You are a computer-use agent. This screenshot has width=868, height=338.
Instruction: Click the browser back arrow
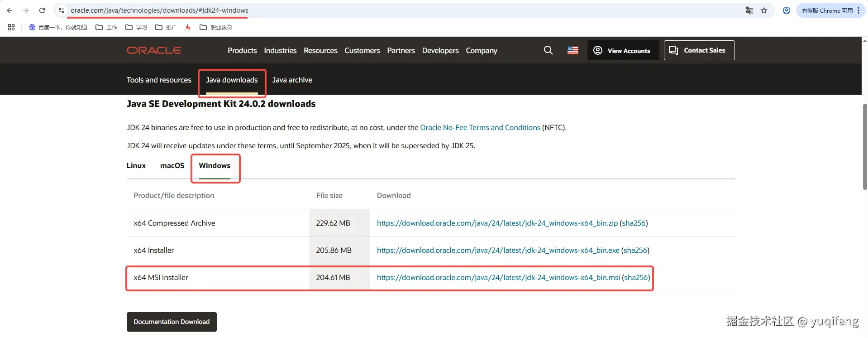[10, 10]
